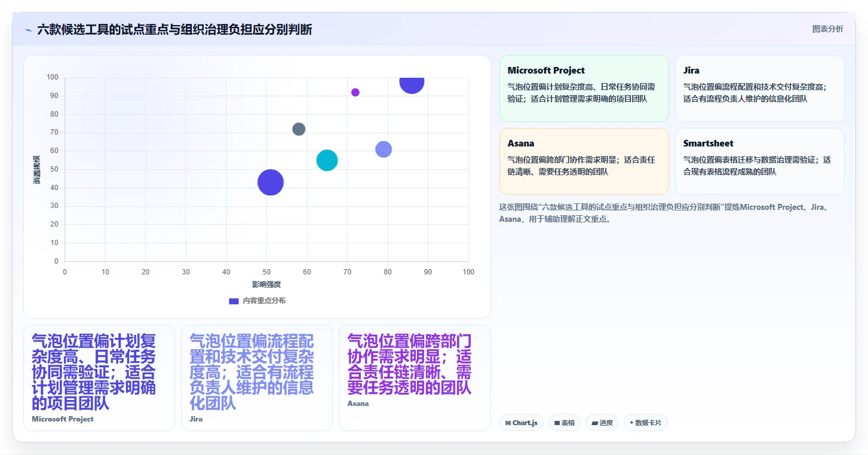This screenshot has width=868, height=455.
Task: Click the small purple bubble near 72
Action: coord(355,92)
